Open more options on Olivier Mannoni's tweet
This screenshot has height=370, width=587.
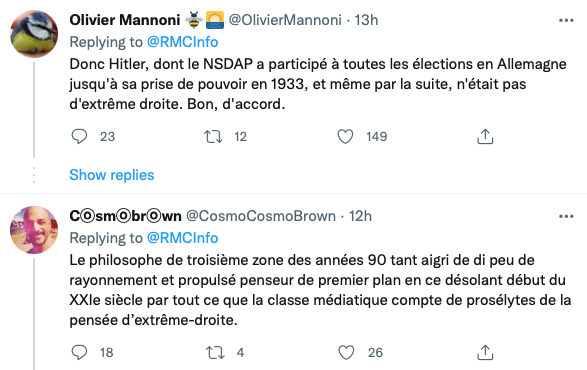pyautogui.click(x=566, y=20)
